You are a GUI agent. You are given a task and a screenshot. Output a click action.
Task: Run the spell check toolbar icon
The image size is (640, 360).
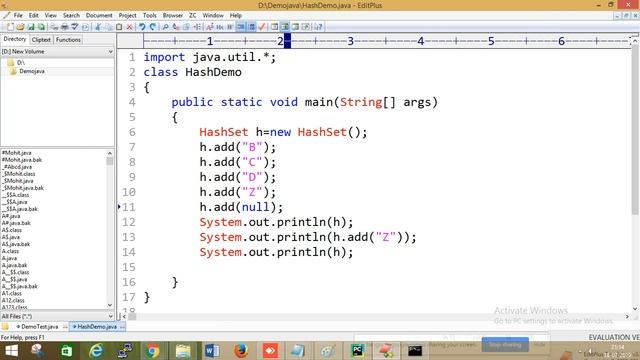(x=75, y=27)
